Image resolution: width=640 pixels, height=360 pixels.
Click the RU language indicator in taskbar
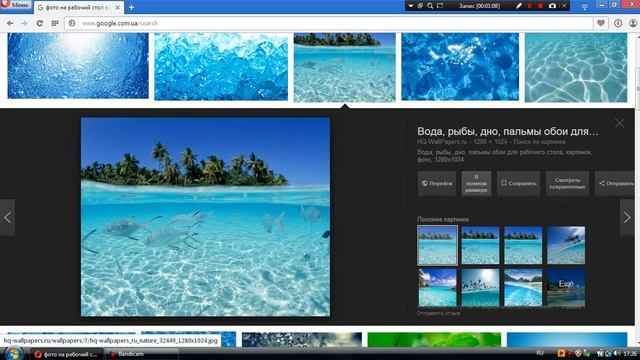(540, 353)
